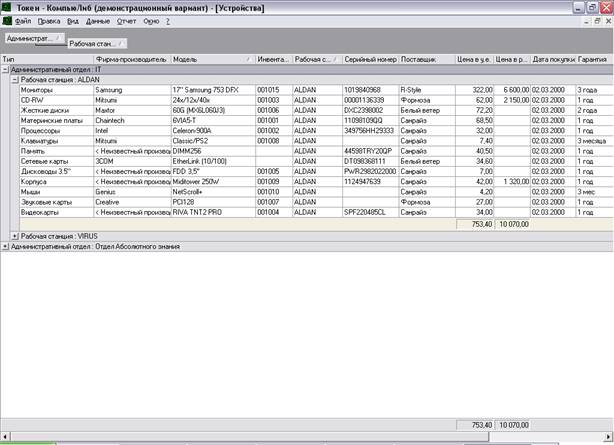Switch to the Администрат... tab
Screen dimensions: 614x445
pyautogui.click(x=32, y=38)
